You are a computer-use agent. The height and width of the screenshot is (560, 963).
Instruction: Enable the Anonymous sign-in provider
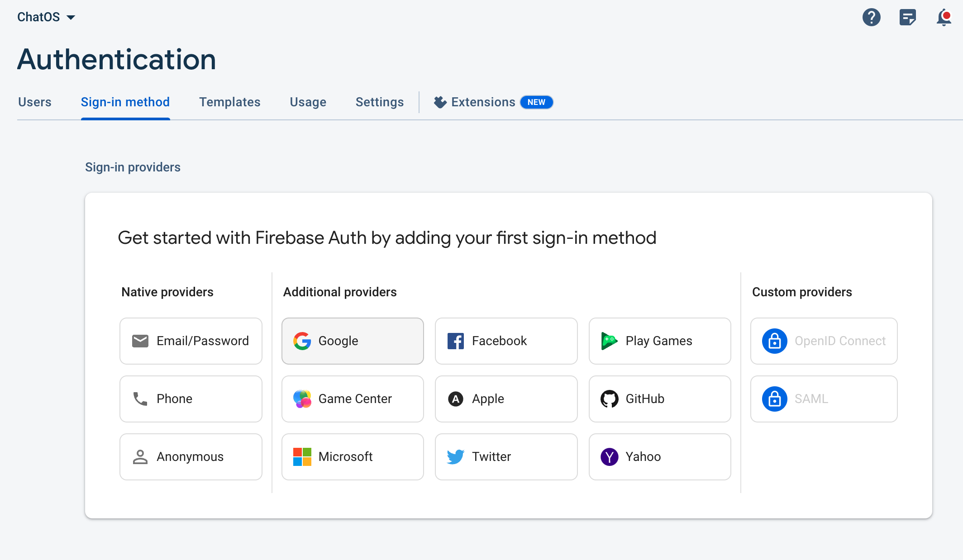[191, 457]
